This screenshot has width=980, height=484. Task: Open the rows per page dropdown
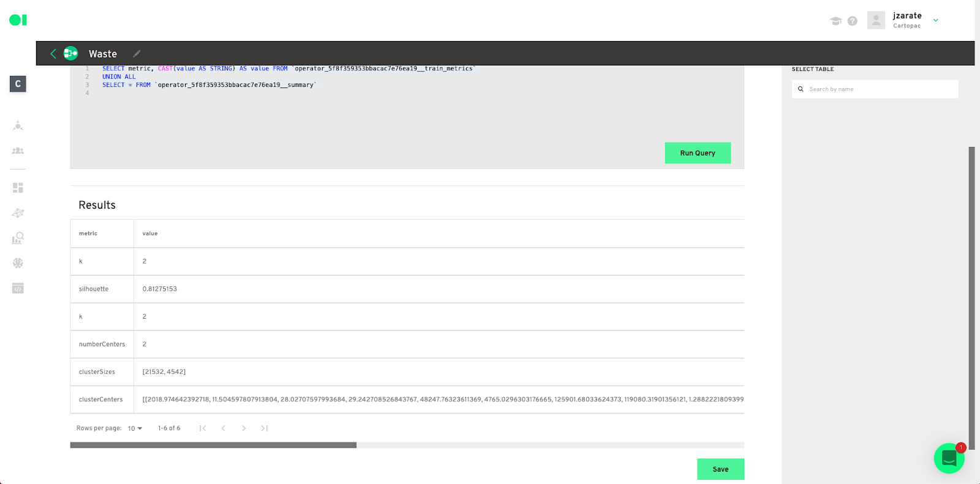click(x=135, y=428)
